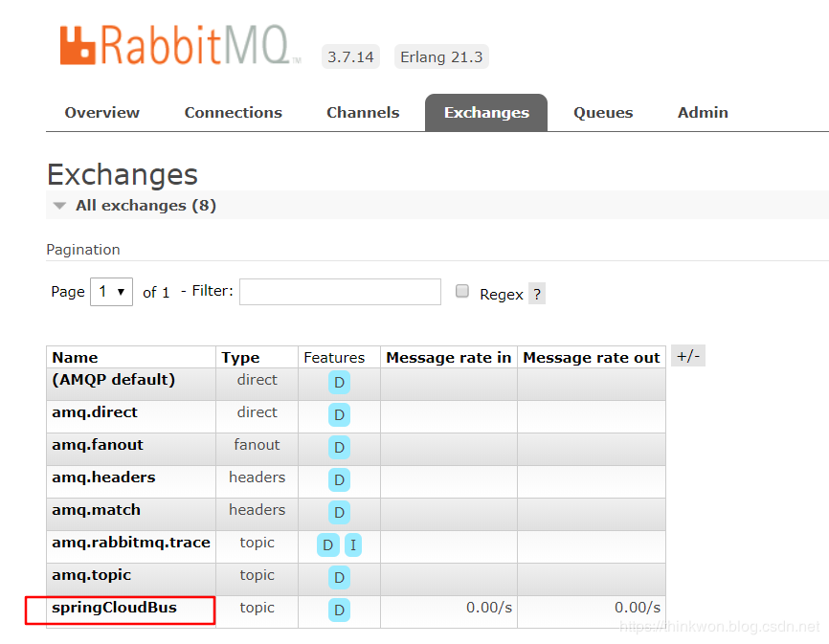Sort exchanges by Name column header
Viewport: 829px width, 644px height.
[x=75, y=358]
